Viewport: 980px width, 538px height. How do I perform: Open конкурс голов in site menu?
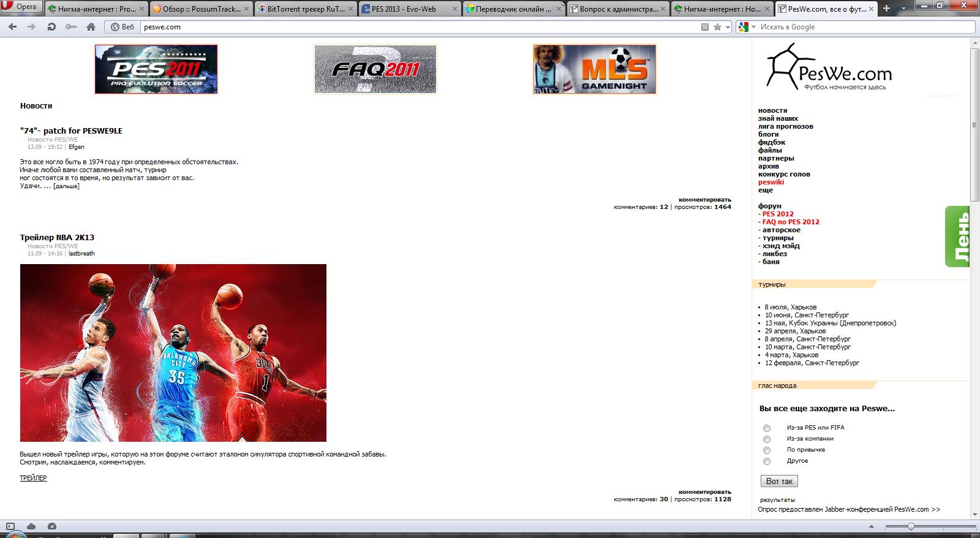click(784, 174)
